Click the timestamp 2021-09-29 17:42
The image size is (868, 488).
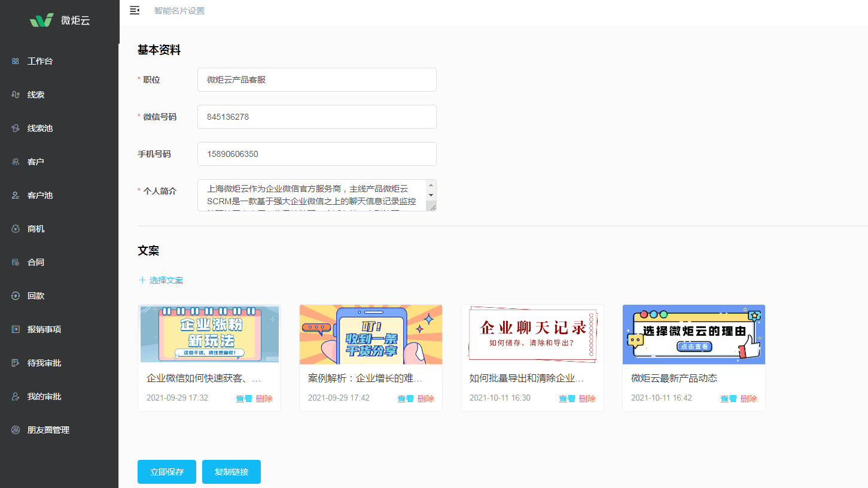[x=339, y=398]
